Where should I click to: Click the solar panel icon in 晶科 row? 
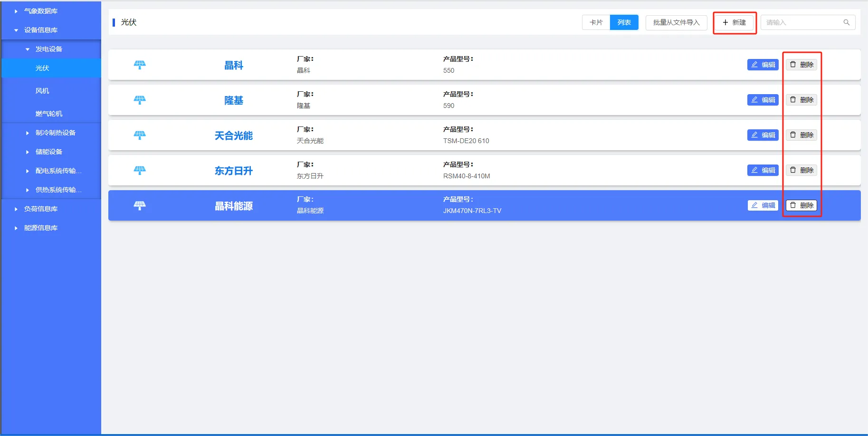pos(140,65)
